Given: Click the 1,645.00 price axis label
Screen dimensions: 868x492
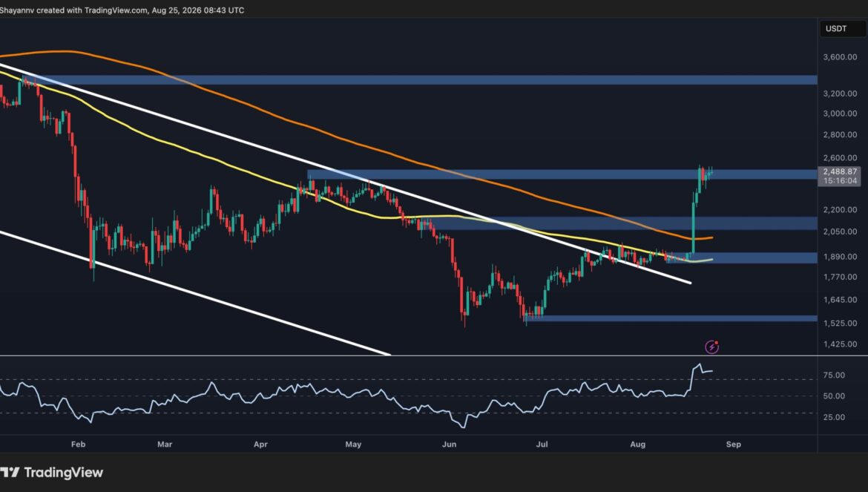Looking at the screenshot, I should pos(840,300).
